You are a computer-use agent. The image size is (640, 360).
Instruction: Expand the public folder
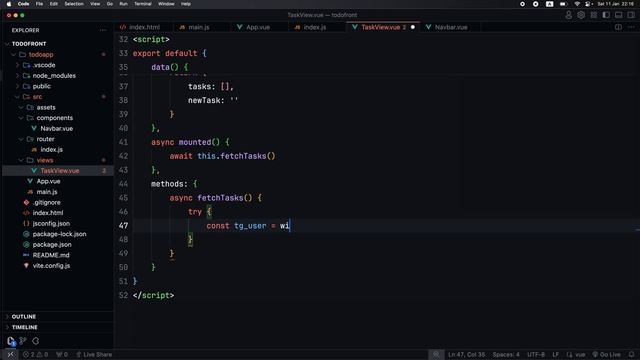(x=42, y=86)
